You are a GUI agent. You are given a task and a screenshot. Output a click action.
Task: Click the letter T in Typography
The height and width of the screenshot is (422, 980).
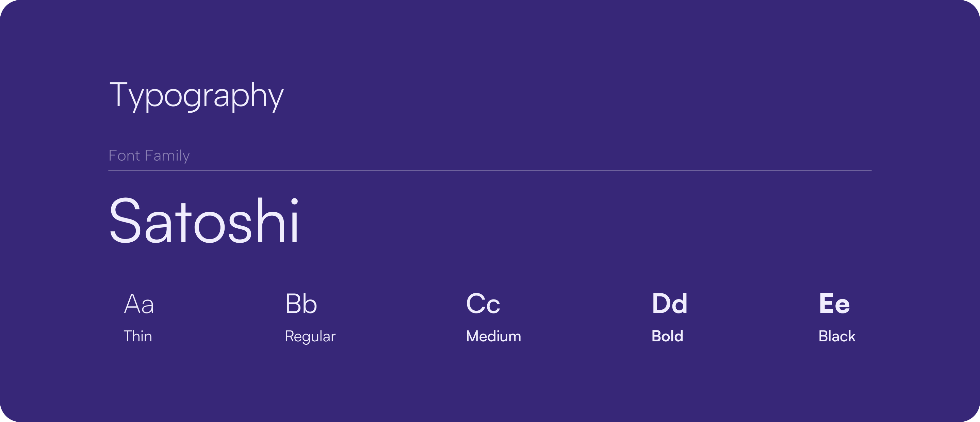pos(118,94)
